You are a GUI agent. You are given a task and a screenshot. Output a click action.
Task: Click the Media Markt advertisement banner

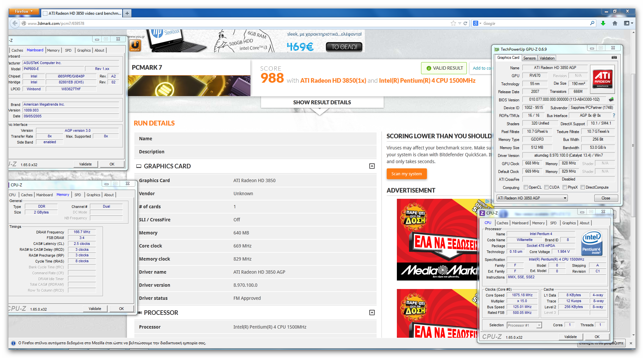tap(437, 240)
